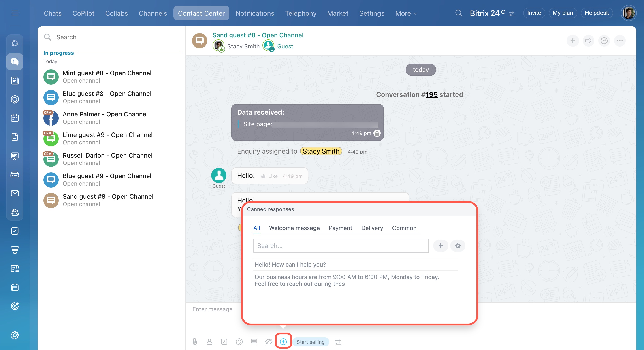
Task: Click the Bitrix 24 settings sliders icon
Action: 511,13
